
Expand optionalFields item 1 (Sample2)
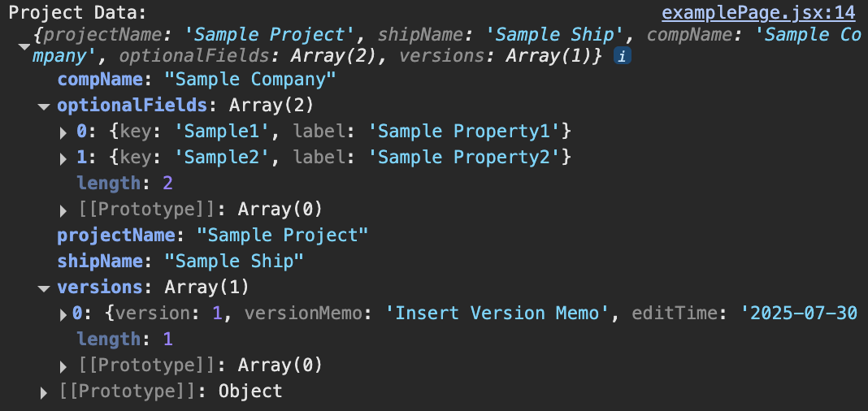pos(63,158)
